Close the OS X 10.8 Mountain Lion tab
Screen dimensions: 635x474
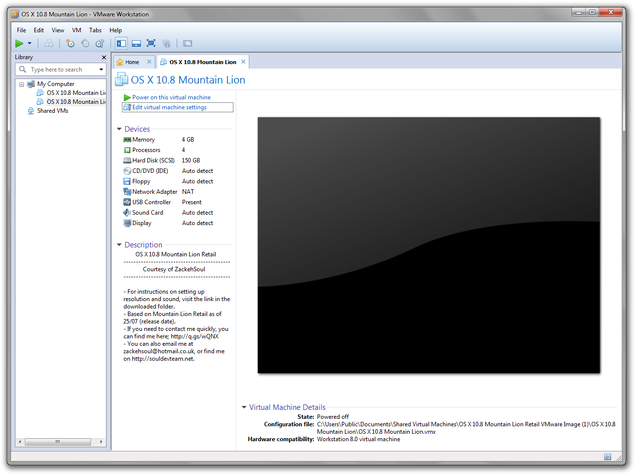click(243, 62)
